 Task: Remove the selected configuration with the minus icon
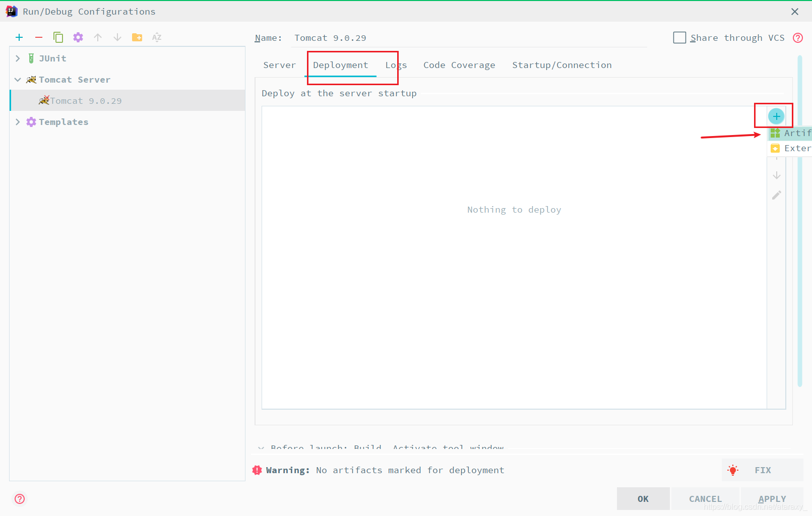(39, 37)
